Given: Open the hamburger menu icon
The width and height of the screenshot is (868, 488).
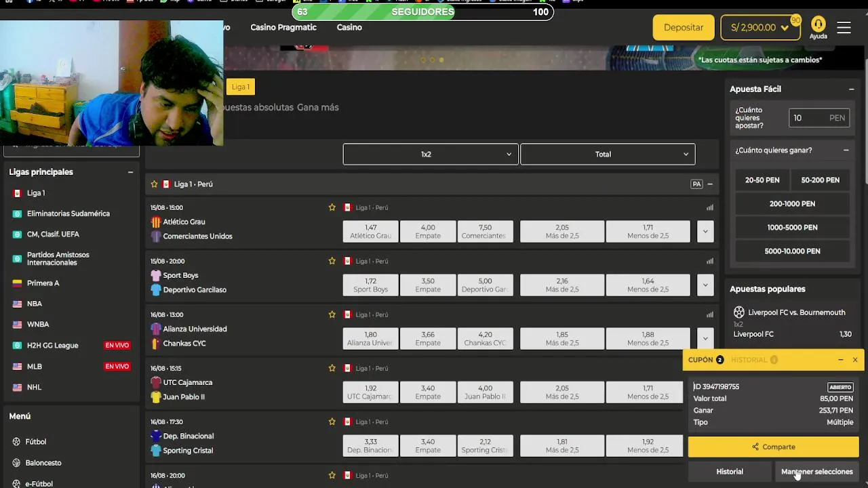Looking at the screenshot, I should coord(844,27).
